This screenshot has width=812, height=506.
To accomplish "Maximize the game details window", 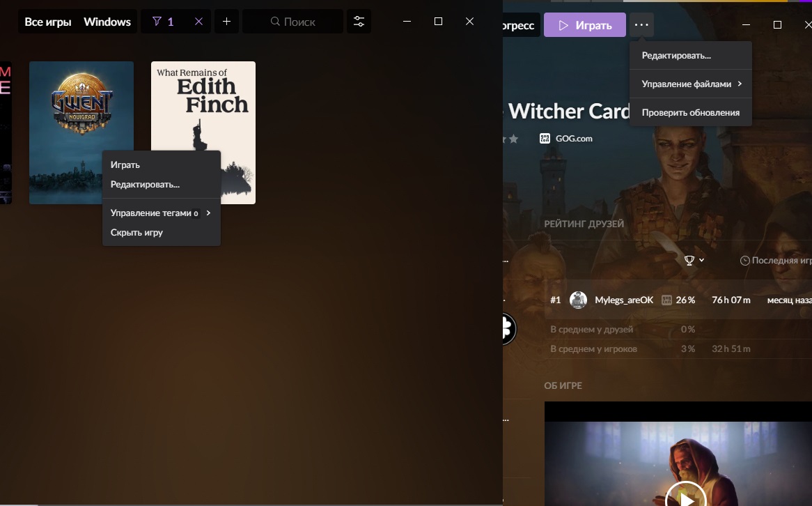I will pos(777,25).
